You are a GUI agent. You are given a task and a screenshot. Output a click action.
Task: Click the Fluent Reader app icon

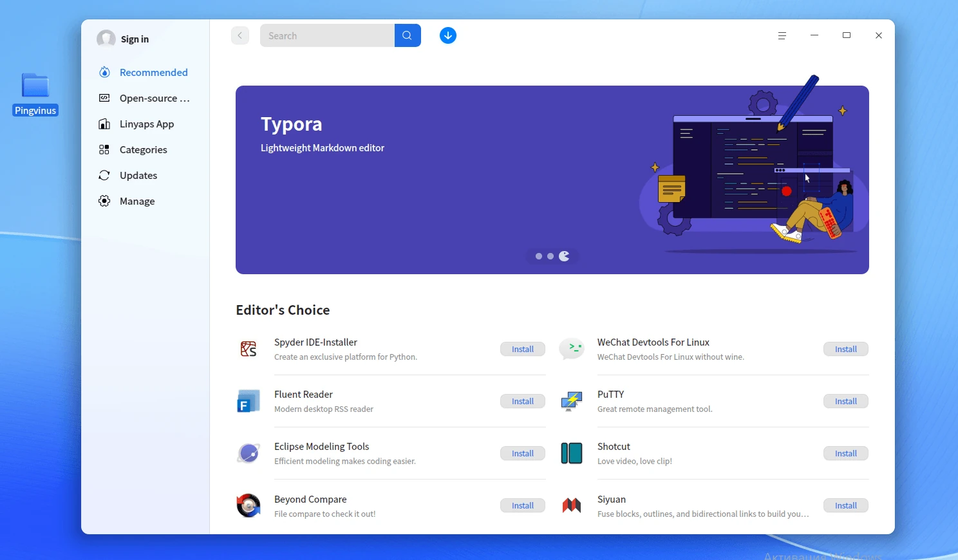[249, 401]
